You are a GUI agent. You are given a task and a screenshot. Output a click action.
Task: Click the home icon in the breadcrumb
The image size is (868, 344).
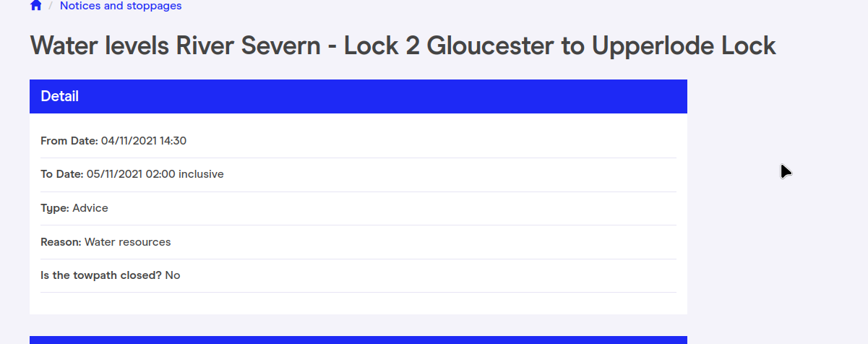pyautogui.click(x=36, y=6)
